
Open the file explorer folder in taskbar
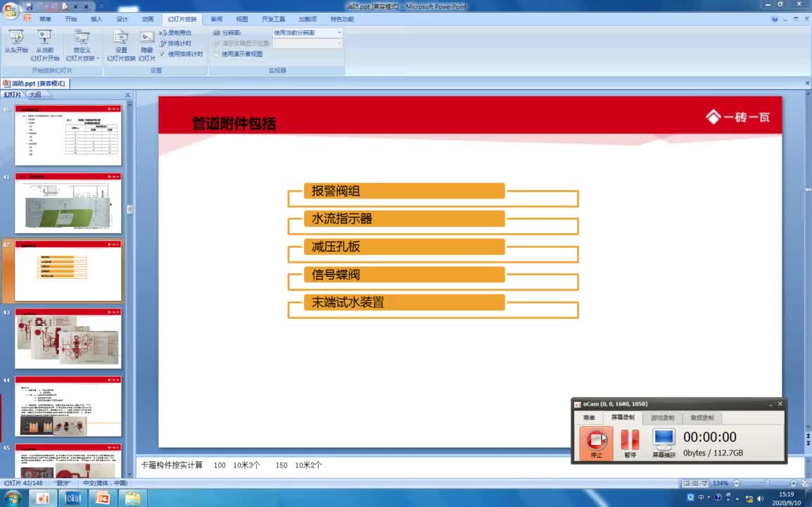click(x=132, y=498)
